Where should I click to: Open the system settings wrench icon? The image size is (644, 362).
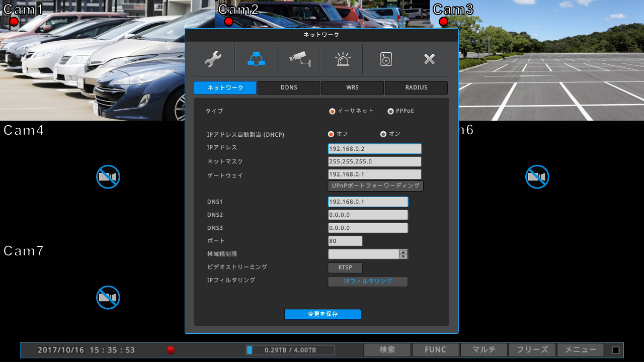point(213,59)
